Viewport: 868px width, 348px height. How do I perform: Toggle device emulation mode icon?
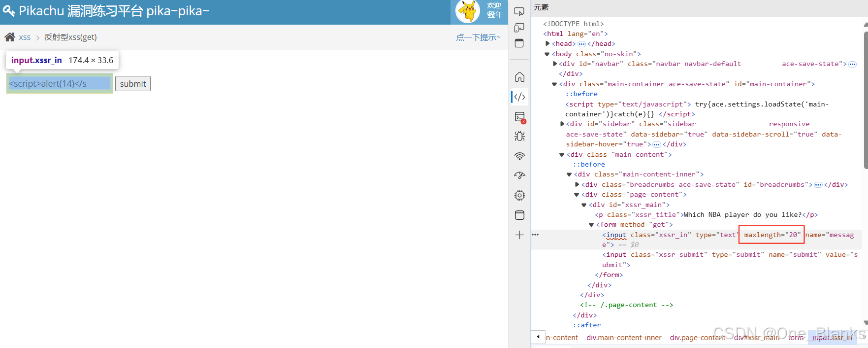pyautogui.click(x=519, y=27)
